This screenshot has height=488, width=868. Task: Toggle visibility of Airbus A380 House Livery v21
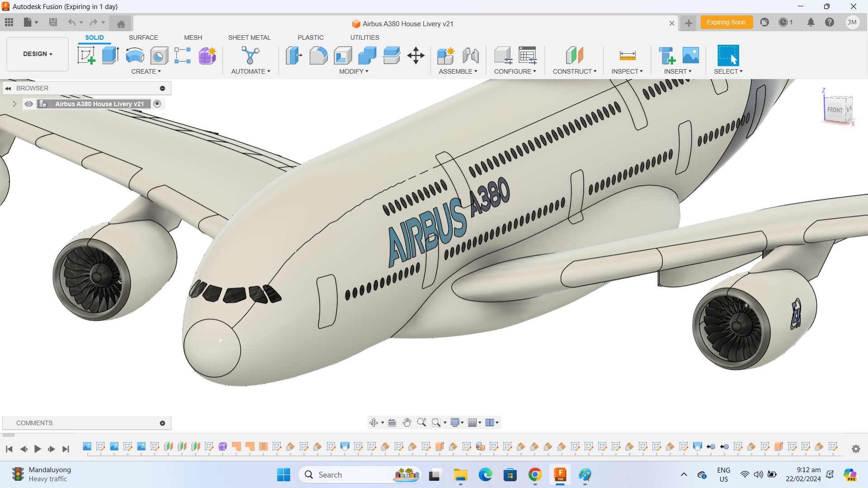click(28, 103)
